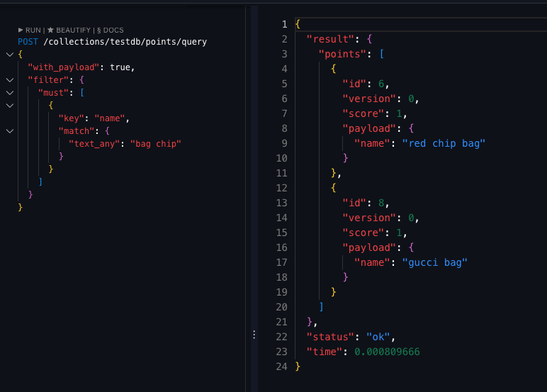Collapse the "match" object block
Screen dimensions: 547x392
pyautogui.click(x=9, y=131)
